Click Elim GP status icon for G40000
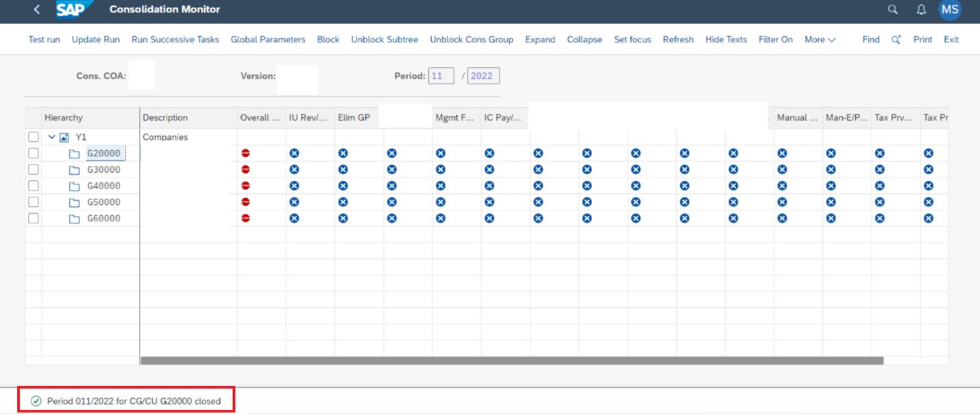 coord(343,186)
